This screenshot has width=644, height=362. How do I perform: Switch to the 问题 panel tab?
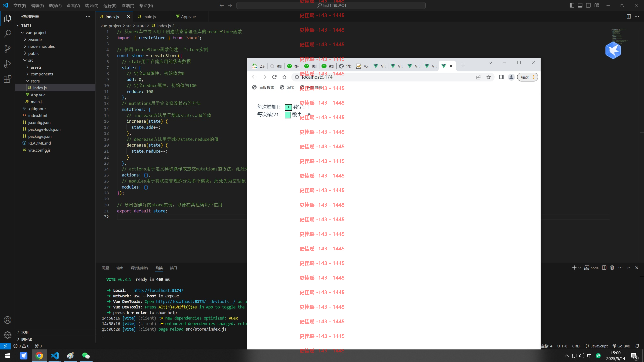(x=105, y=268)
